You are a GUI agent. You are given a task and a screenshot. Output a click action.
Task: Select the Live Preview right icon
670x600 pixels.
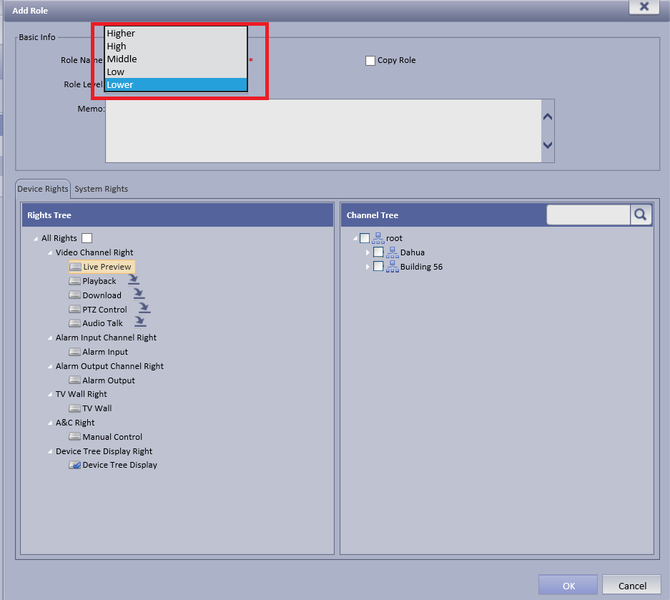[x=75, y=267]
